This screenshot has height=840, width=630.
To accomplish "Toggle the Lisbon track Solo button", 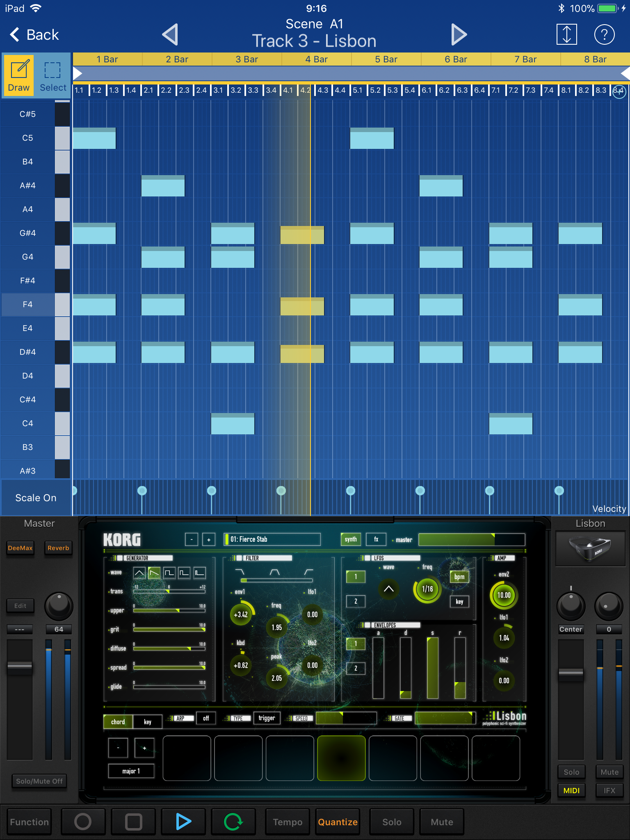I will tap(571, 772).
